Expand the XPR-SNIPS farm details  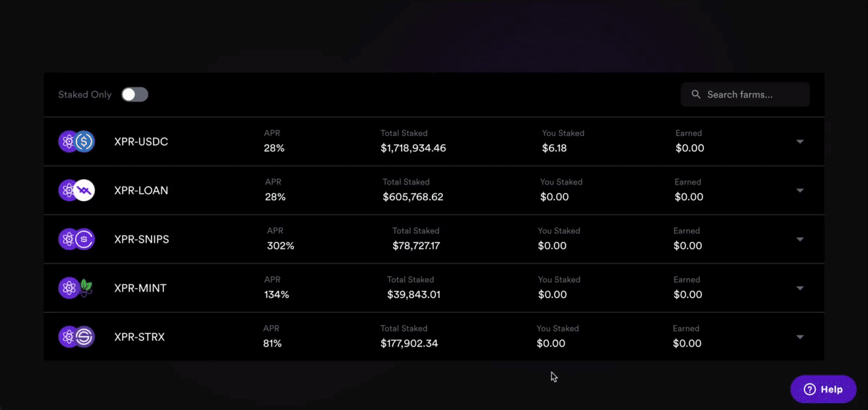[800, 239]
